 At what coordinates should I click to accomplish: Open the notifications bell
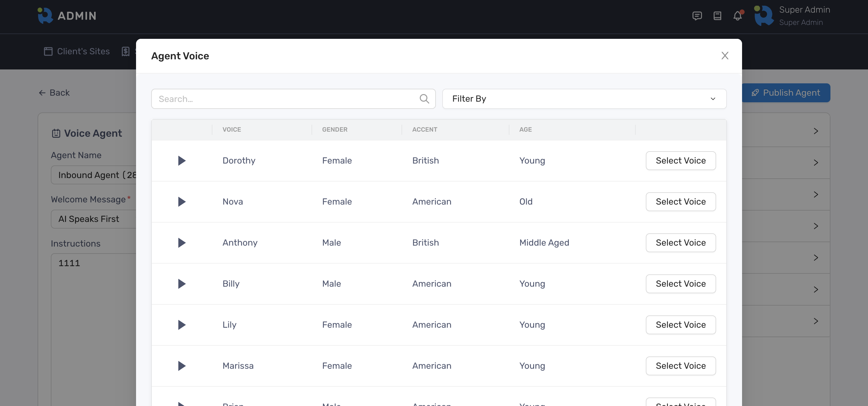click(738, 16)
